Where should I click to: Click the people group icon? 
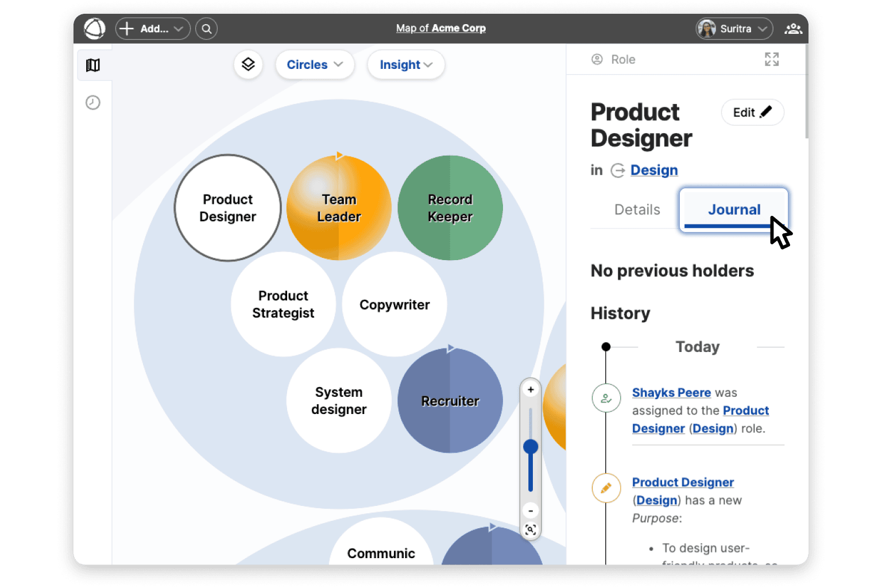(793, 28)
